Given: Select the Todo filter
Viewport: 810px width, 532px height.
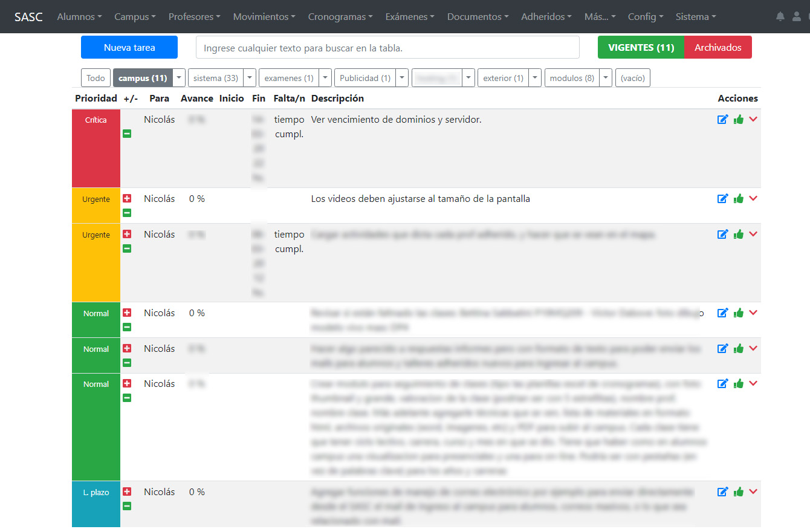Looking at the screenshot, I should [96, 78].
